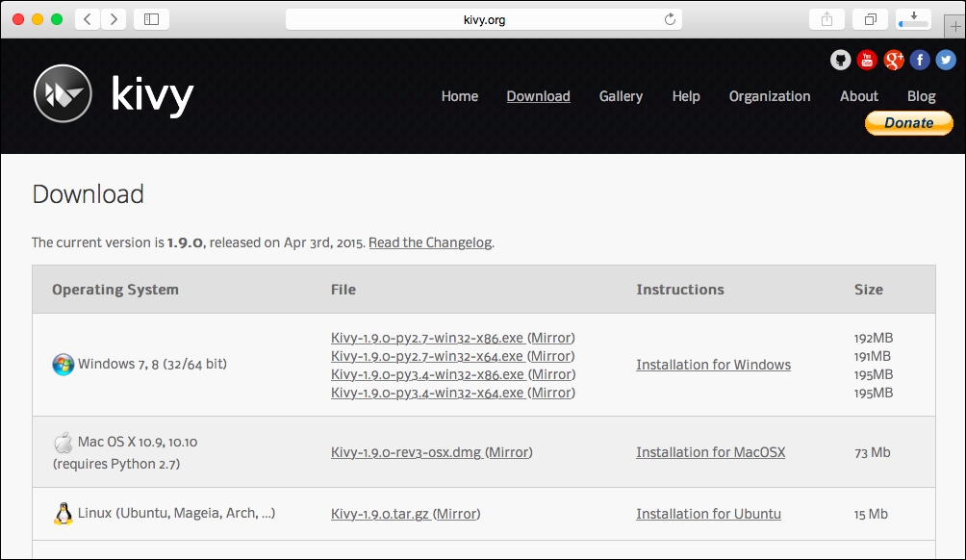Click the Windows 7, 8 (32/64 bit) label
The width and height of the screenshot is (966, 560).
point(152,364)
